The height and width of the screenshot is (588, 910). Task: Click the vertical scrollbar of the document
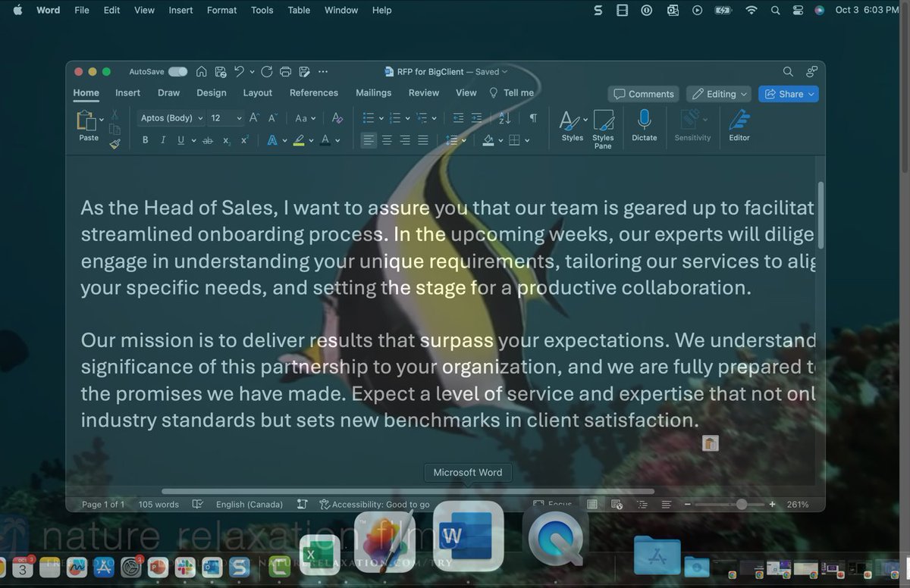pos(821,216)
